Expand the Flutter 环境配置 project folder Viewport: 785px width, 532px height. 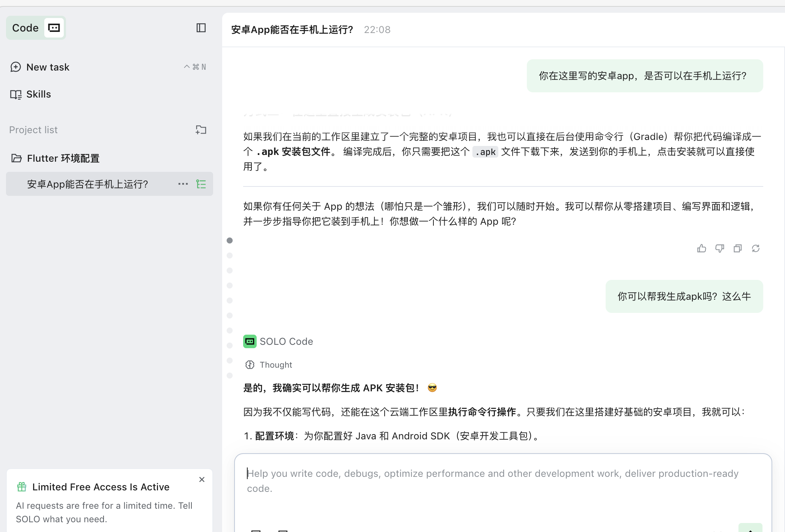click(63, 158)
